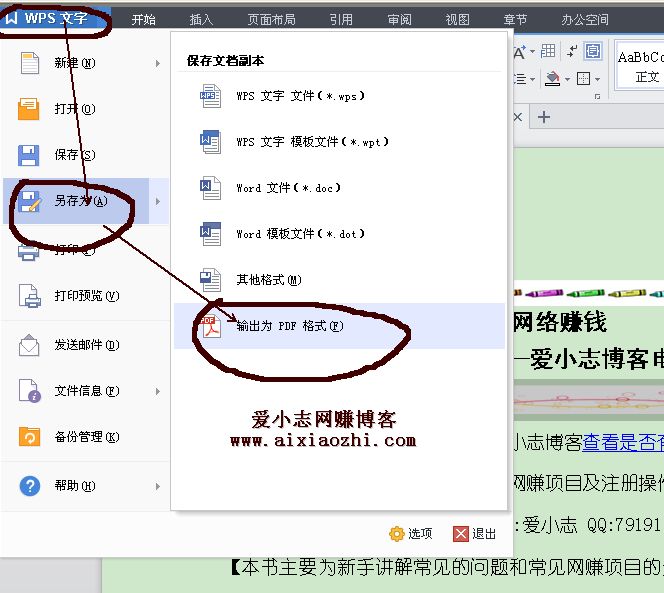Open the 查看是否 blue hyperlink in document
This screenshot has width=664, height=593.
[x=623, y=443]
